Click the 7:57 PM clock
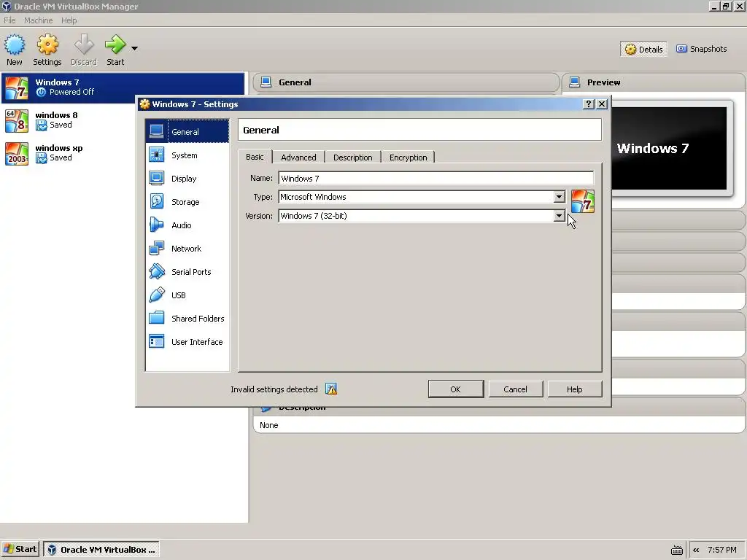The height and width of the screenshot is (560, 747). (722, 550)
